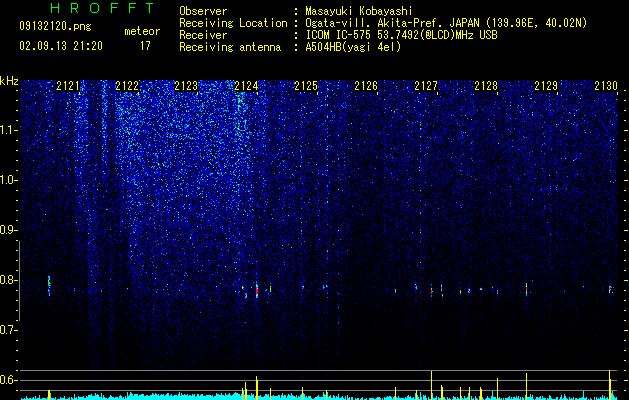Click the antenna value A504HB(yagi 4el)
The width and height of the screenshot is (629, 400).
[353, 47]
